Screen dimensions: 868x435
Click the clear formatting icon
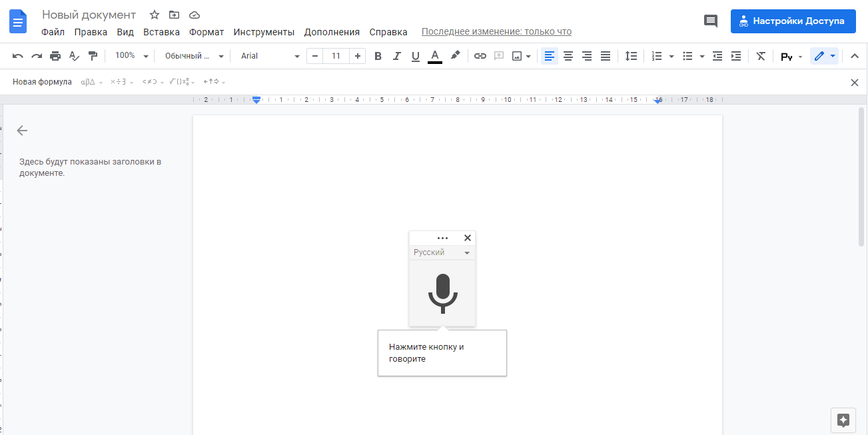[761, 56]
